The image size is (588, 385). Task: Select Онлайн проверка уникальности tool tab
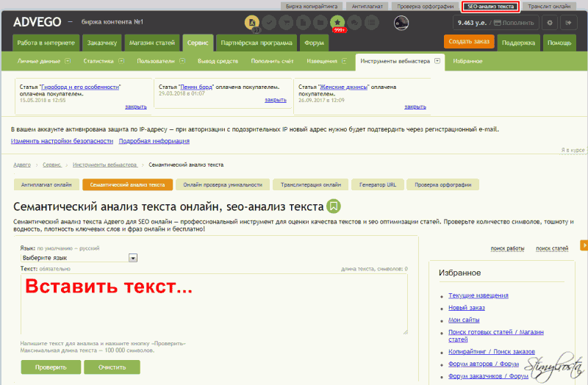coord(223,185)
